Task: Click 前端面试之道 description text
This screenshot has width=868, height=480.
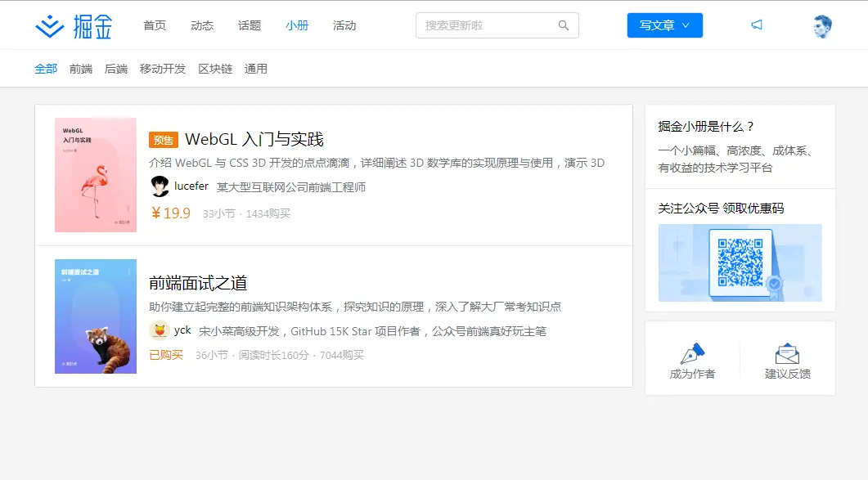Action: coord(355,307)
